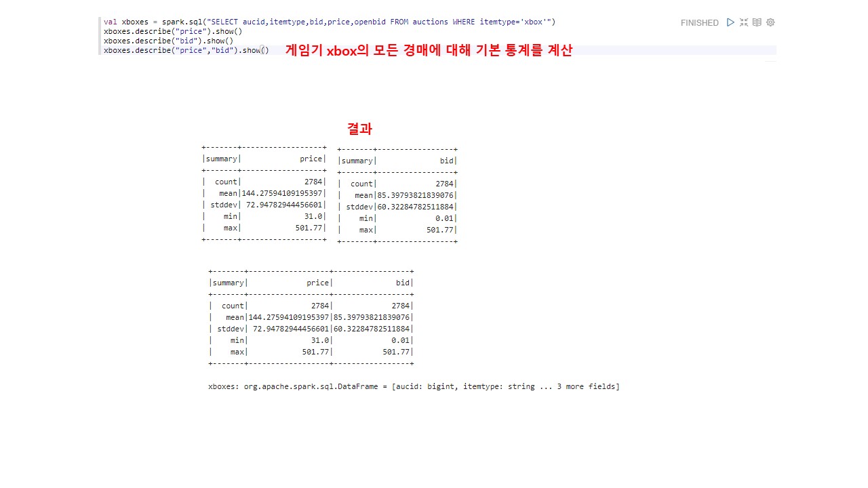Click the FINISHED paragraph status label
The width and height of the screenshot is (868, 488).
pos(700,23)
